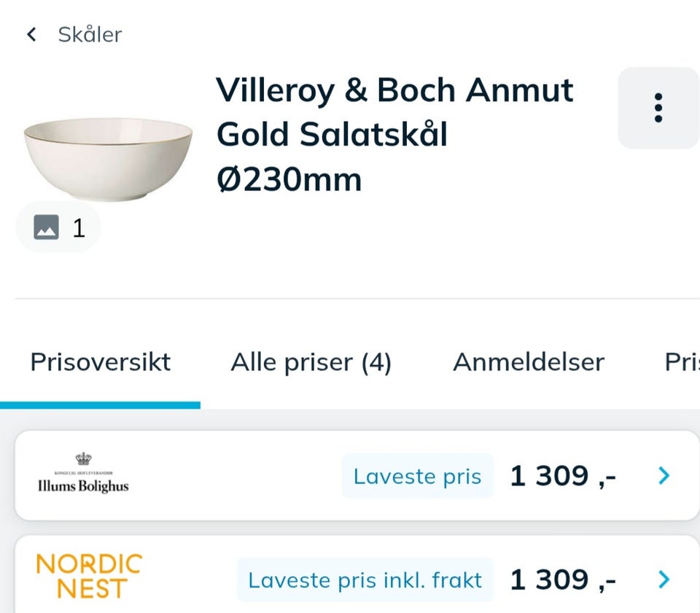Screen dimensions: 700x613
Task: Click the product title Villeroy & Boch Anmut
Action: point(394,90)
